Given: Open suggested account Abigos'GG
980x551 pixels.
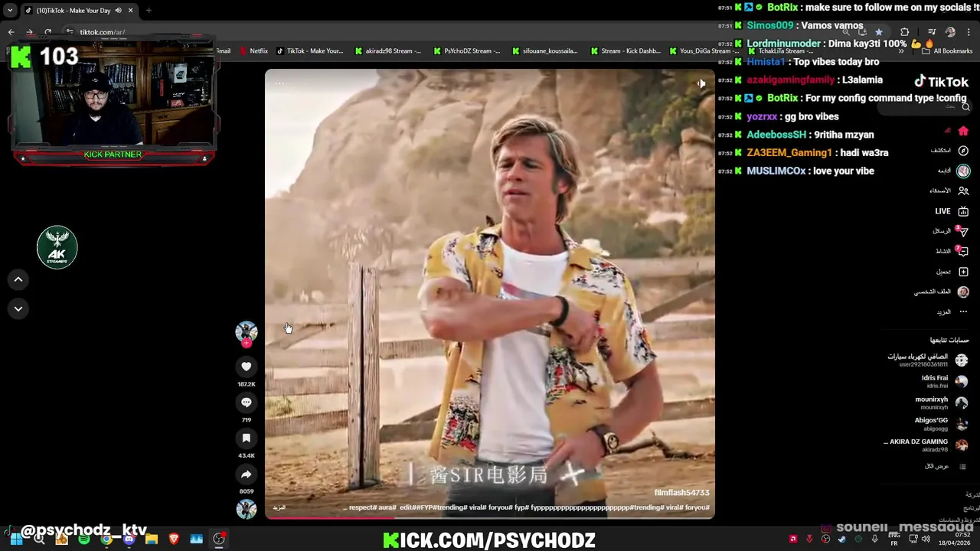Looking at the screenshot, I should click(941, 423).
